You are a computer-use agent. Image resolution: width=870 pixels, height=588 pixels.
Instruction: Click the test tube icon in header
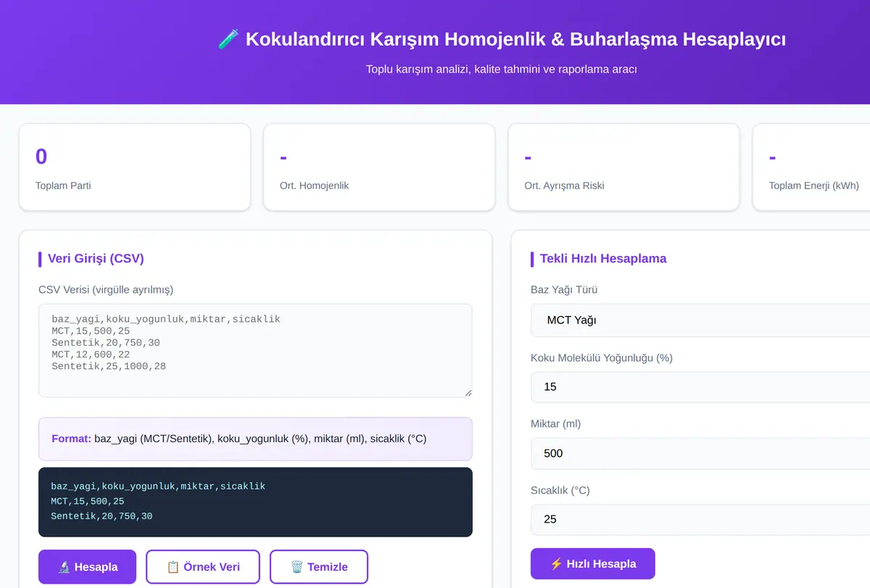228,39
